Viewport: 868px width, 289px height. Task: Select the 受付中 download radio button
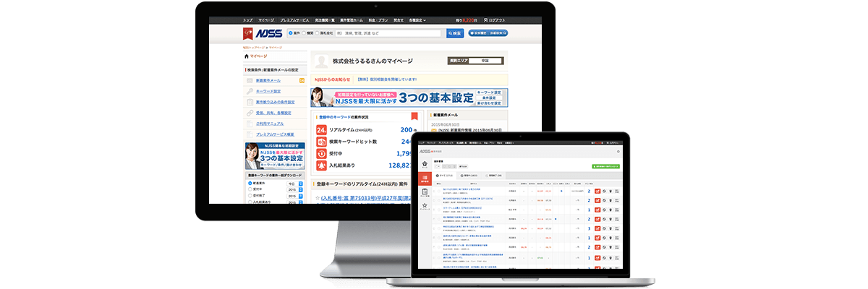[x=250, y=190]
